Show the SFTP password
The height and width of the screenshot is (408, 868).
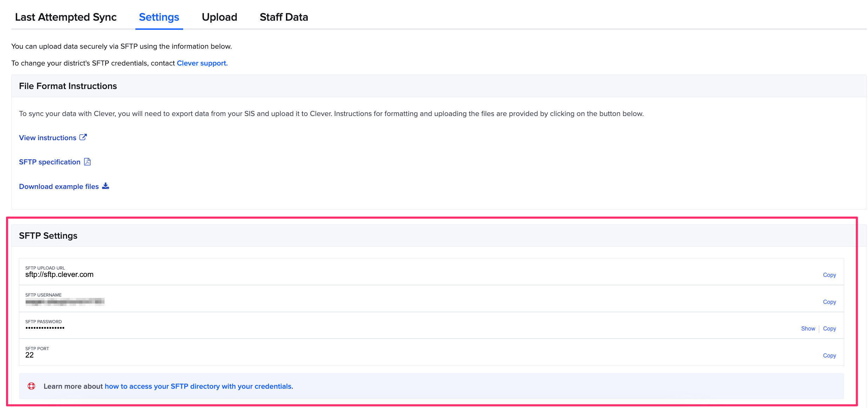[808, 328]
